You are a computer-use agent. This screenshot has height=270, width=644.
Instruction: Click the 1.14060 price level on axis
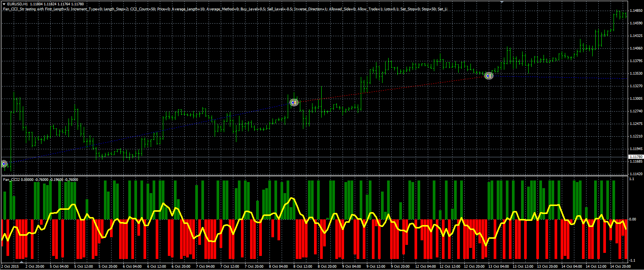[x=636, y=48]
